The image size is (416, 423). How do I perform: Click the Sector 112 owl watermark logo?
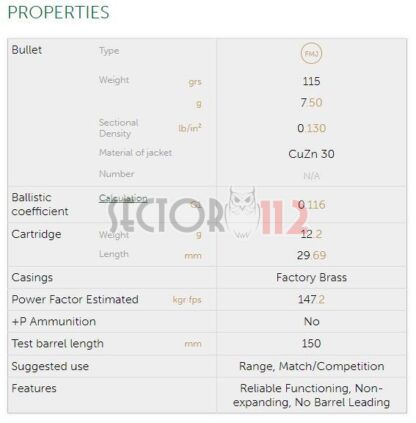(x=242, y=213)
